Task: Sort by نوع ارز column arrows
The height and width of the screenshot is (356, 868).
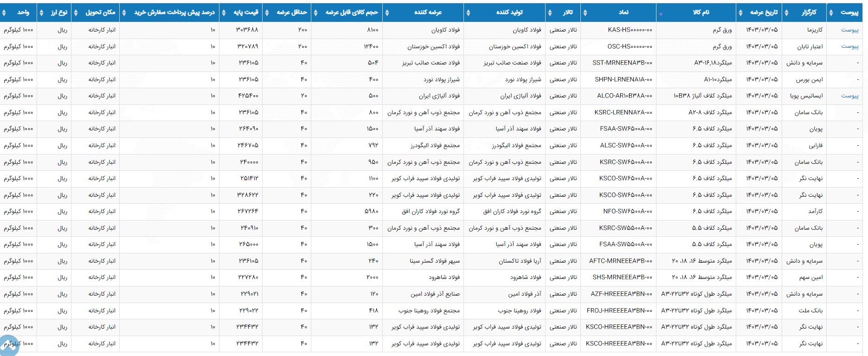Action: (41, 13)
